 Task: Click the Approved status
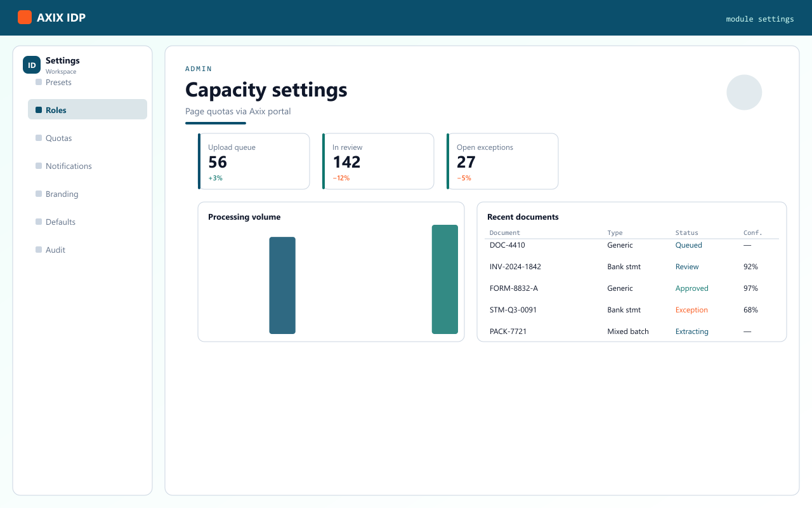[692, 288]
